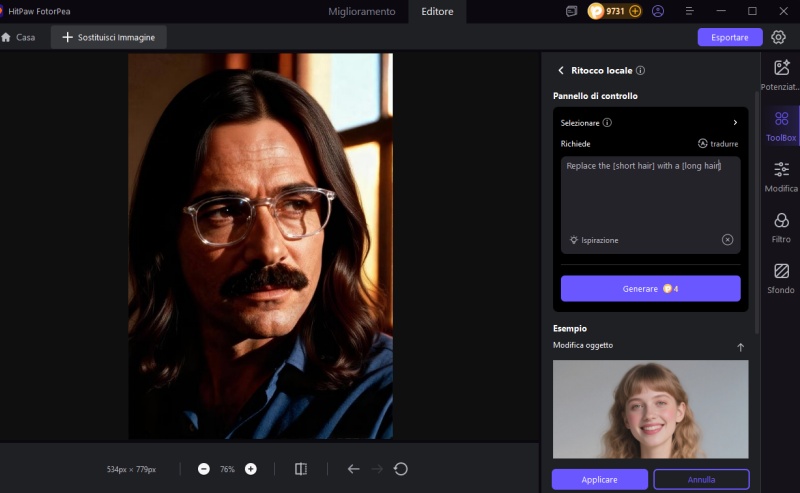Viewport: 800px width, 493px height.
Task: Click the Esportare button
Action: (729, 37)
